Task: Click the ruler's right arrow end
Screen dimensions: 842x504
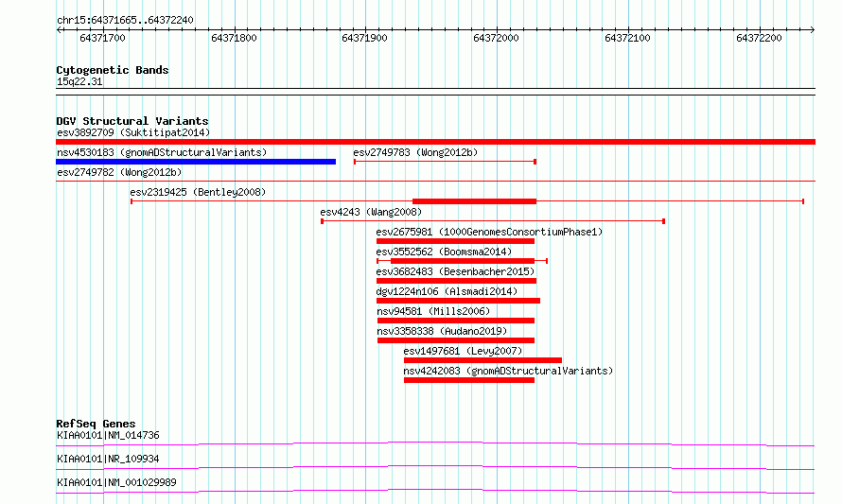Action: (813, 30)
